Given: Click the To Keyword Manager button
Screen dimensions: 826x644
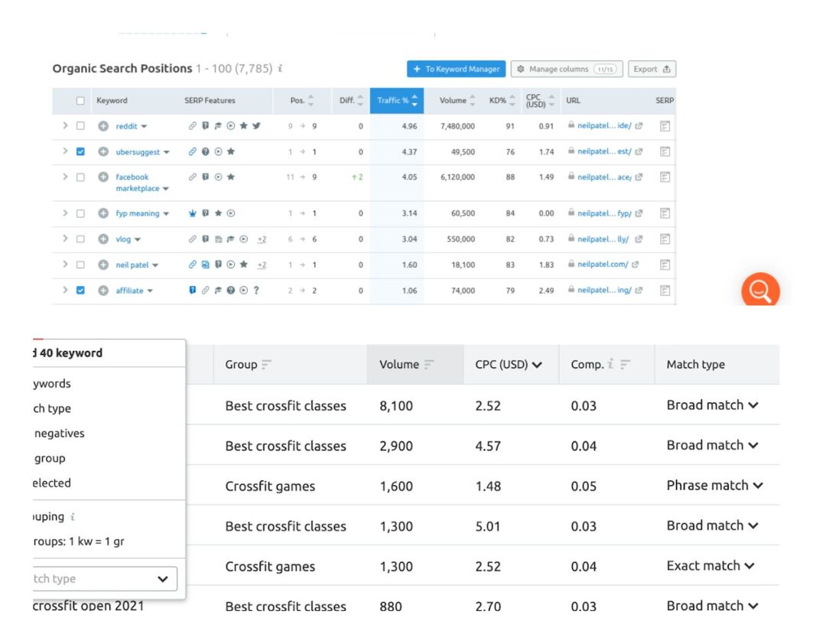Looking at the screenshot, I should click(x=456, y=69).
